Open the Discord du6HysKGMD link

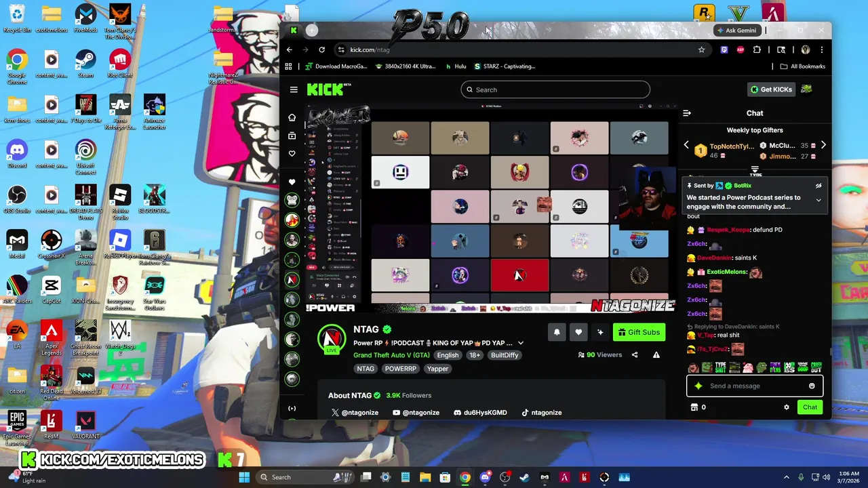point(480,413)
